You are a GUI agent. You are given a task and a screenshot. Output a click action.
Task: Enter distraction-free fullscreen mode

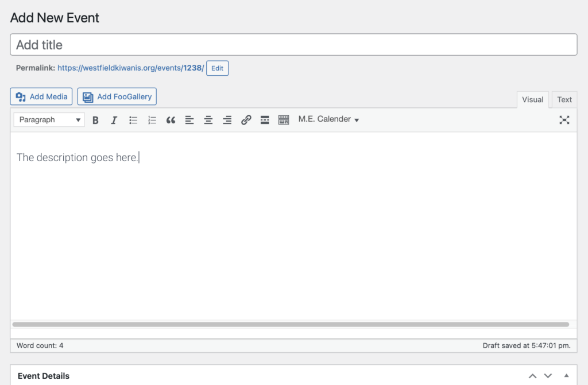[564, 120]
